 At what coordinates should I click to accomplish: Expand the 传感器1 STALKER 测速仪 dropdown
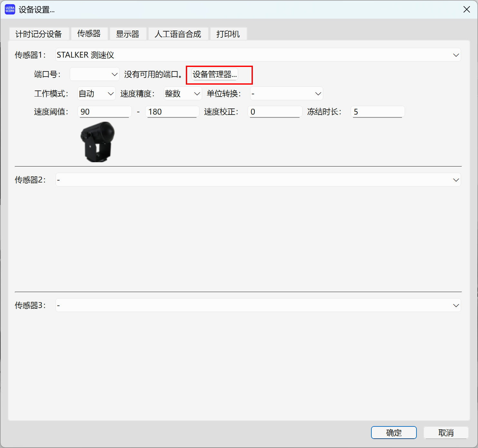click(258, 55)
